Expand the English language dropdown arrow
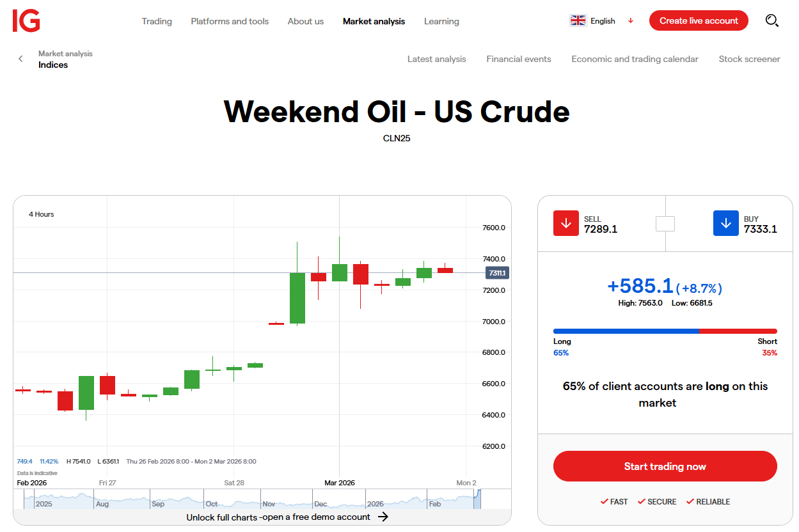Viewport: 799px width, 532px height. [x=631, y=20]
